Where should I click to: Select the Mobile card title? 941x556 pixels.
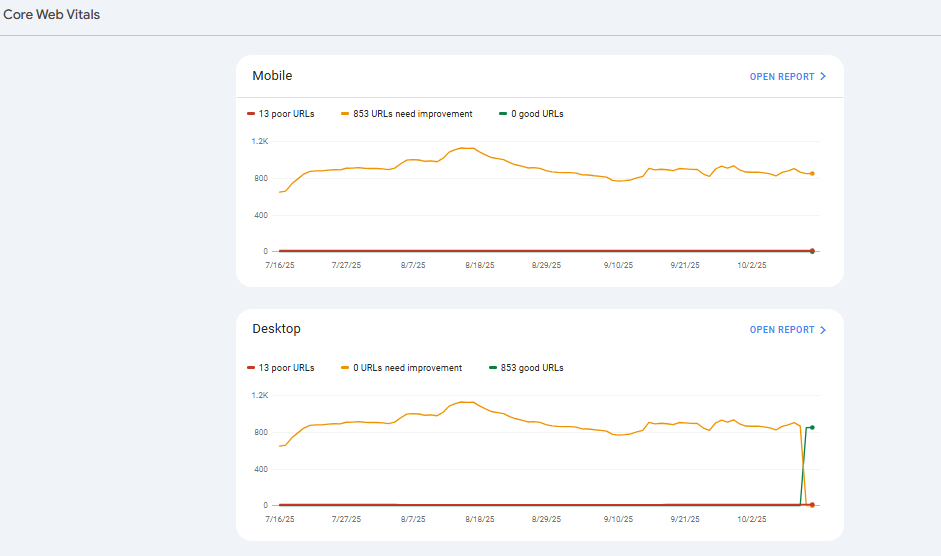pyautogui.click(x=272, y=76)
